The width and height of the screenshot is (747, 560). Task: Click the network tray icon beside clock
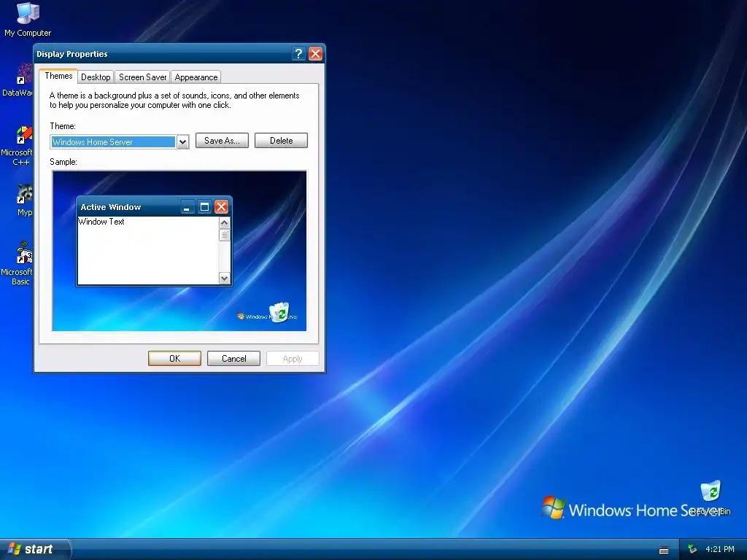(x=692, y=550)
